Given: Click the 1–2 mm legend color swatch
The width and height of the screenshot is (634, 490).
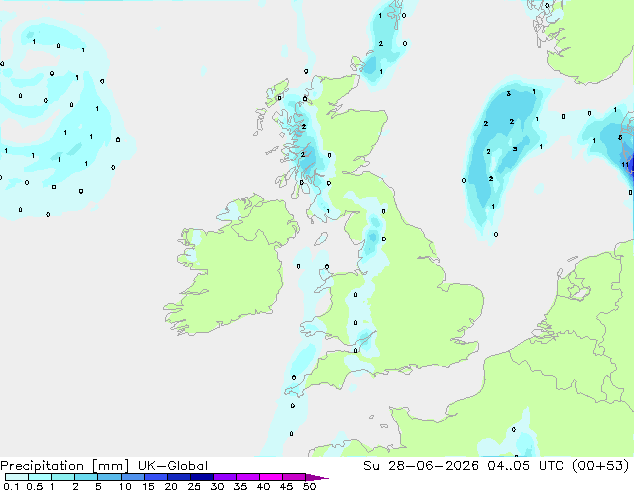Looking at the screenshot, I should point(63,477).
